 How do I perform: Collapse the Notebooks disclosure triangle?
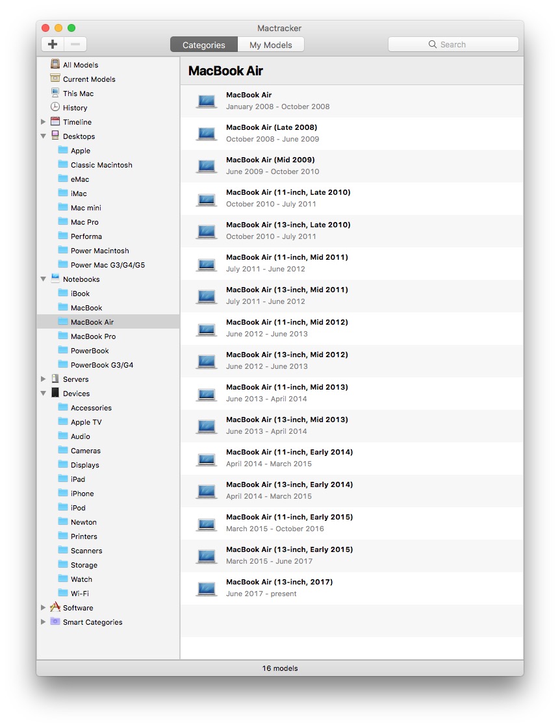point(43,279)
